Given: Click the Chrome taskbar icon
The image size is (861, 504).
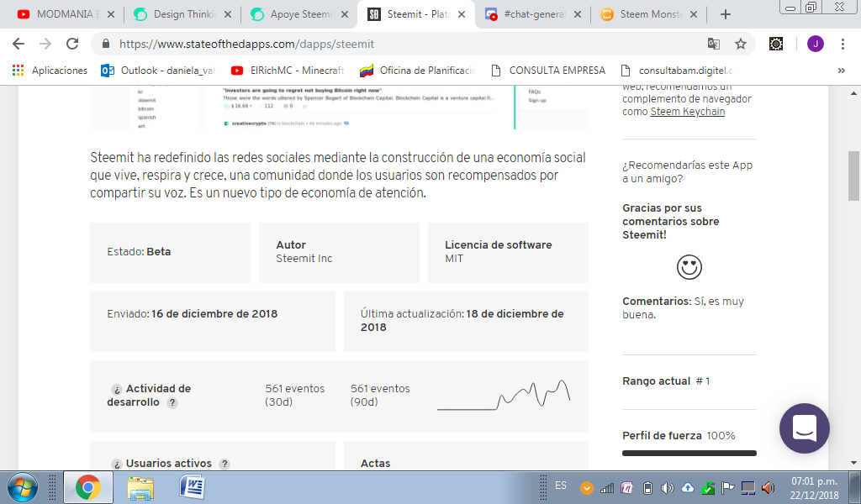Looking at the screenshot, I should pyautogui.click(x=88, y=487).
